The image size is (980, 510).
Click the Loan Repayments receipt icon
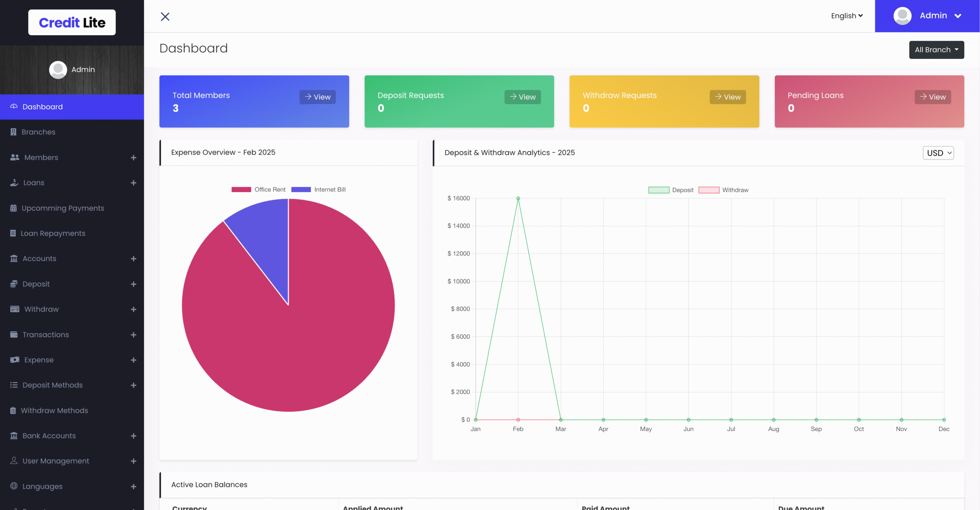[x=13, y=233]
